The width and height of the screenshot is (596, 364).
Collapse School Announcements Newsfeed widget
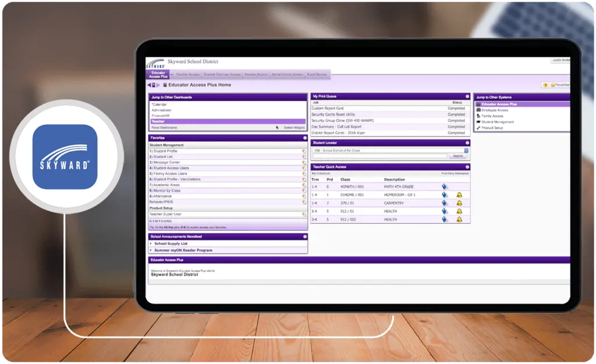(x=305, y=237)
